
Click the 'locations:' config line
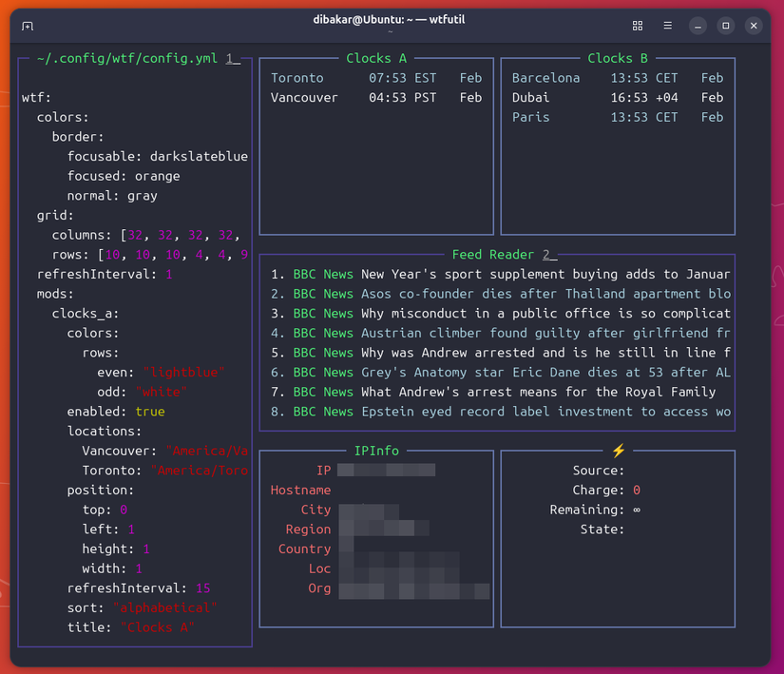(105, 431)
